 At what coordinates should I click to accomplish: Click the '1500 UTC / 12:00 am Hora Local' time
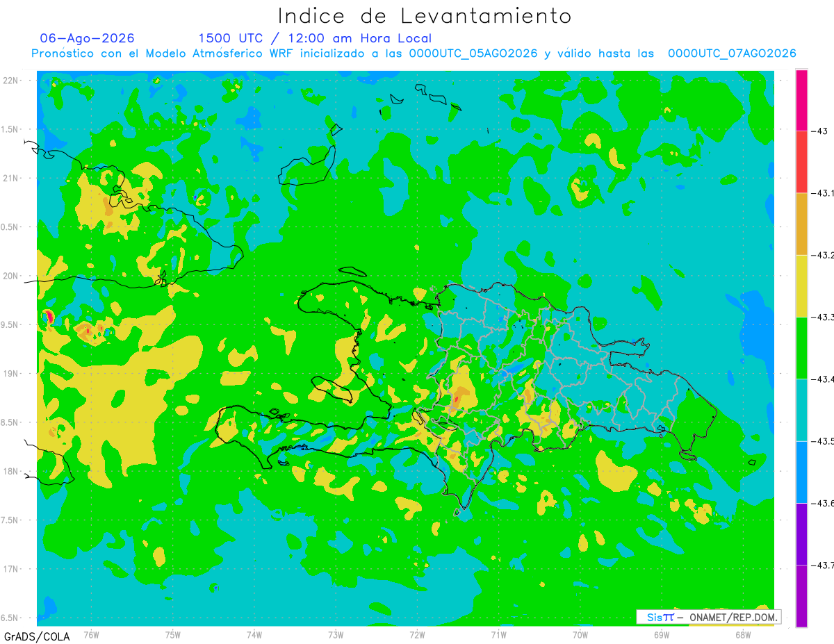pyautogui.click(x=315, y=39)
